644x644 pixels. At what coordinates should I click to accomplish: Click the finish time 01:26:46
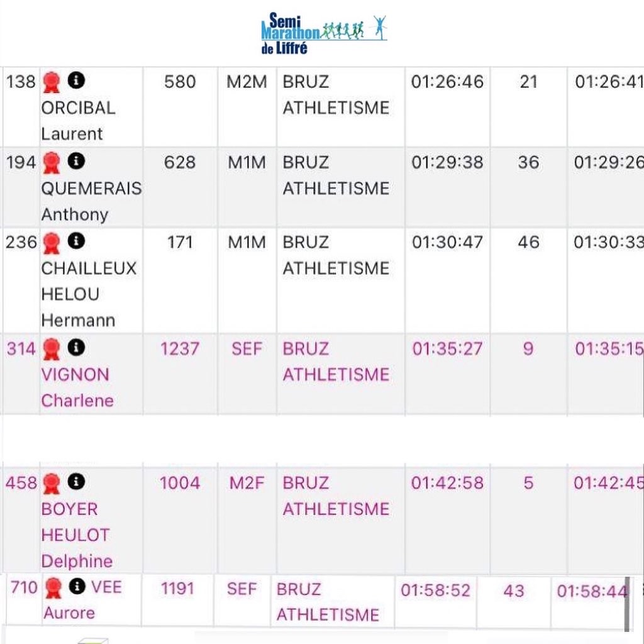point(447,82)
